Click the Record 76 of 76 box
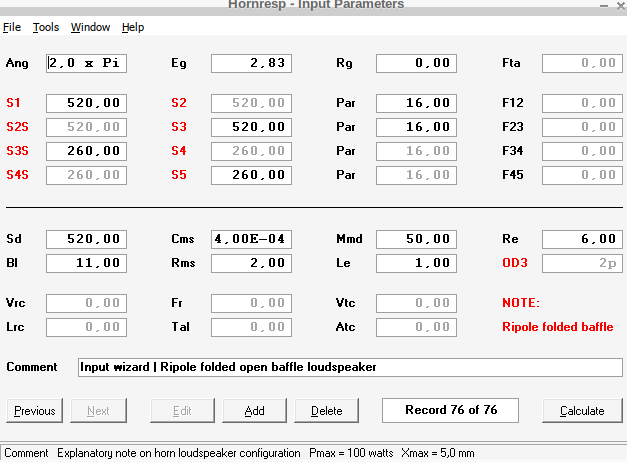The image size is (627, 462). 451,410
